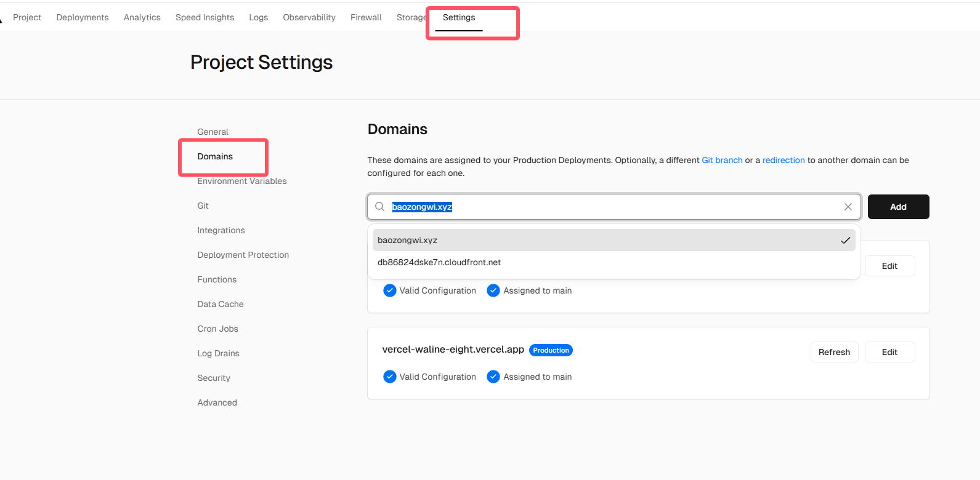This screenshot has width=980, height=480.
Task: Open Deployment Protection settings section
Action: (x=243, y=255)
